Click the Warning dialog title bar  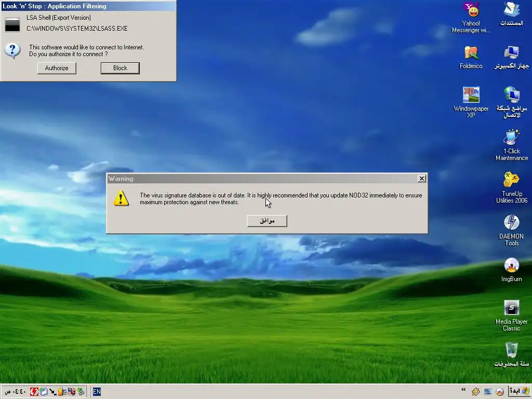coord(267,179)
